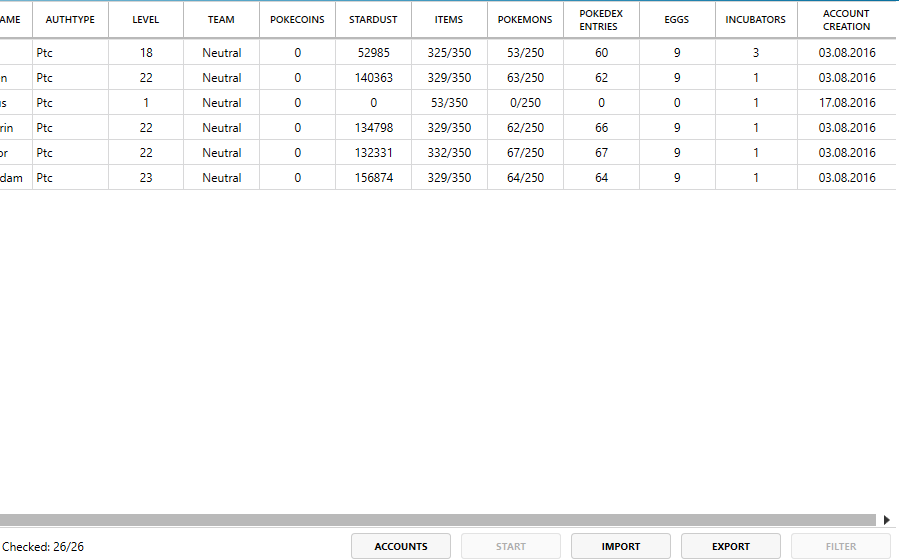Click the items cell 332/350
This screenshot has width=899, height=560.
pos(449,153)
